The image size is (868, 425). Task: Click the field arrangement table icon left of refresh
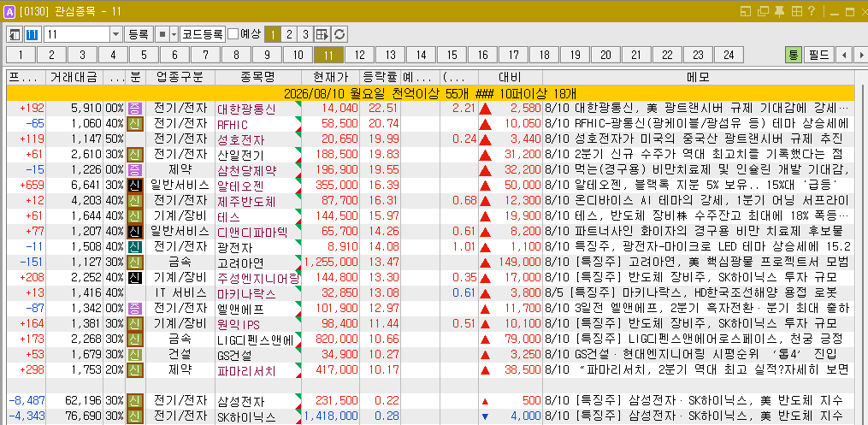[322, 34]
